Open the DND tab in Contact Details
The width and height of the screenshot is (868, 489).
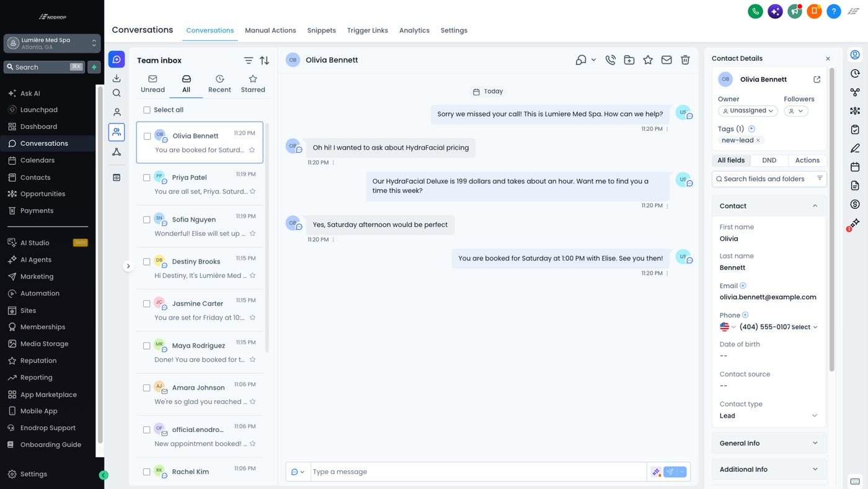coord(769,160)
